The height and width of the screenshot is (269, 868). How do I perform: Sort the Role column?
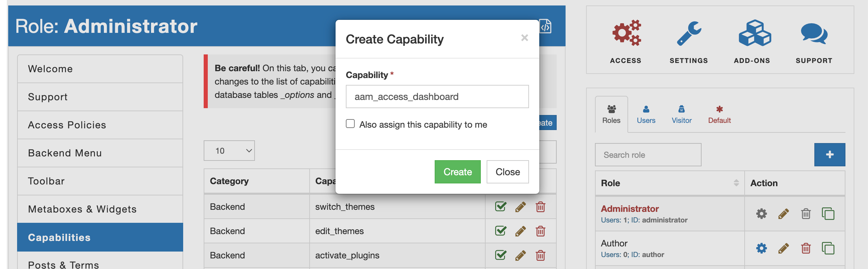pyautogui.click(x=736, y=183)
